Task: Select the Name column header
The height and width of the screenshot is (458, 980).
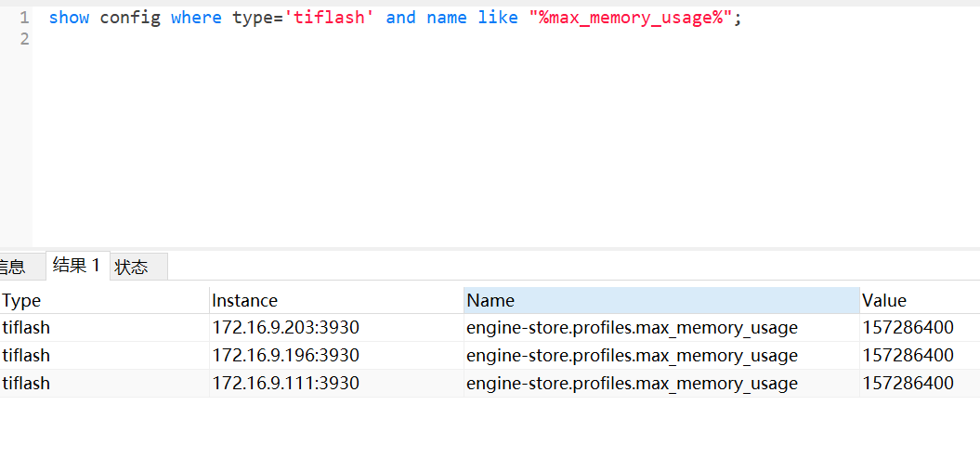Action: coord(490,300)
